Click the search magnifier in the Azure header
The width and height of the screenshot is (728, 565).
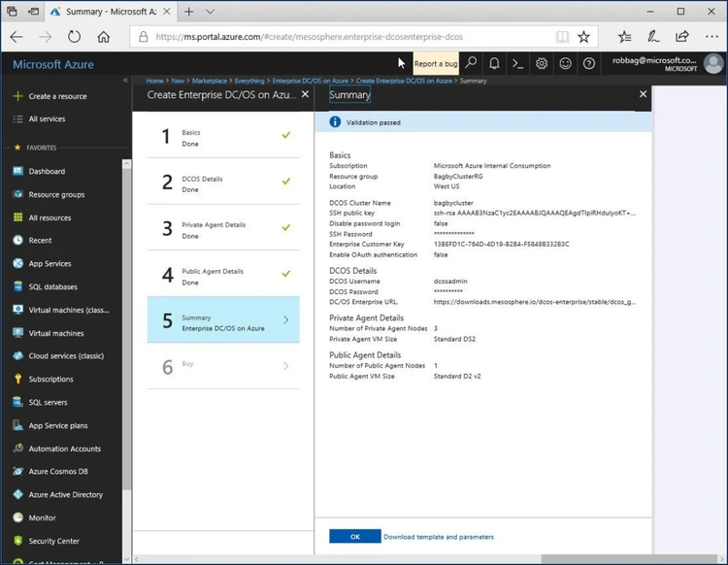[x=471, y=63]
